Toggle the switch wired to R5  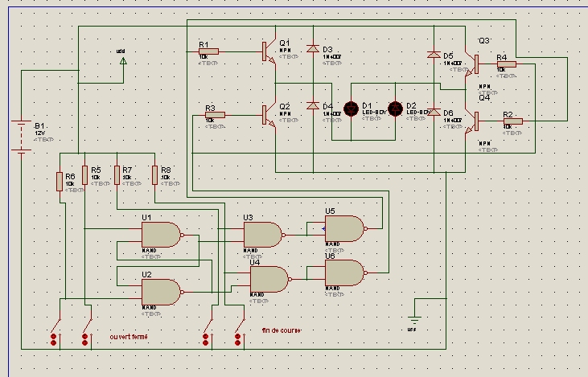87,332
